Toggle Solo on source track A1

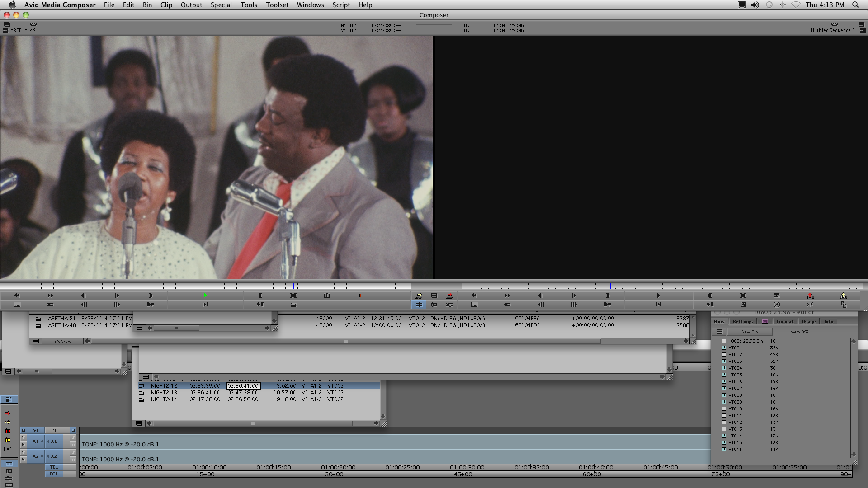[24, 437]
